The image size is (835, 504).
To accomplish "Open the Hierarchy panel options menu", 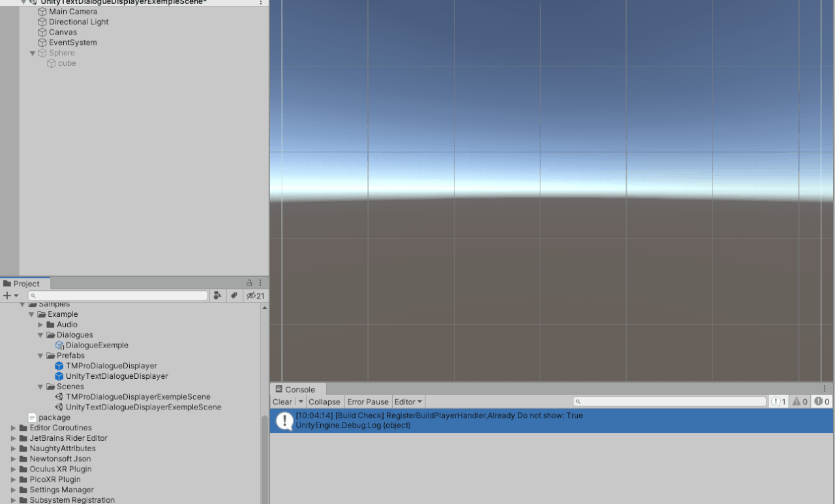I will (x=260, y=3).
